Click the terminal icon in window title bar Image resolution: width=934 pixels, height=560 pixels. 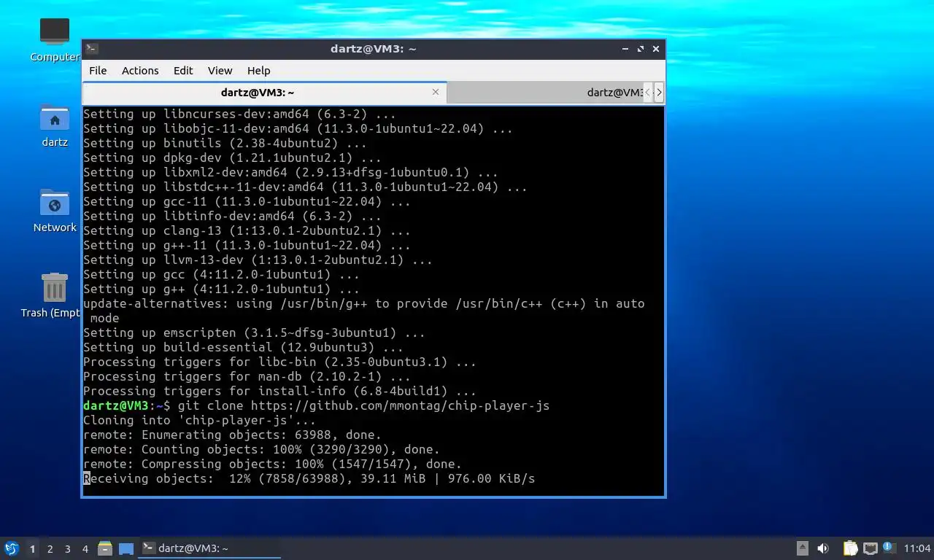pyautogui.click(x=91, y=49)
